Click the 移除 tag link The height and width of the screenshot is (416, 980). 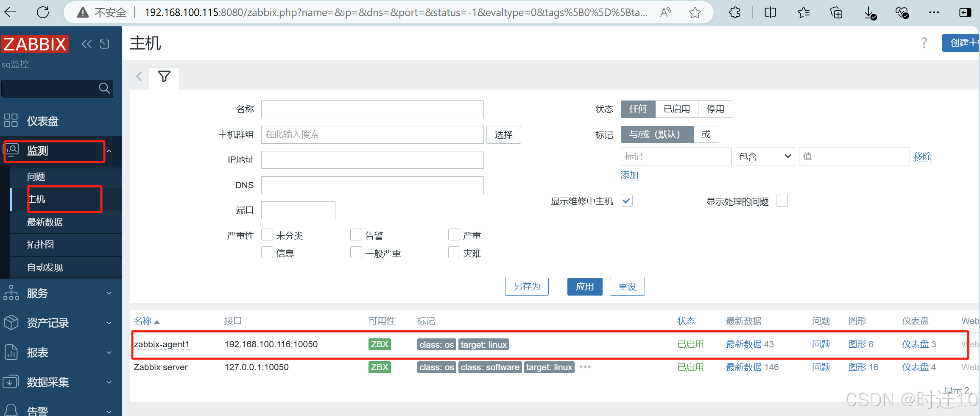(922, 156)
